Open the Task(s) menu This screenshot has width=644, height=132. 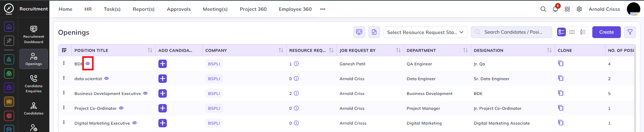point(112,9)
